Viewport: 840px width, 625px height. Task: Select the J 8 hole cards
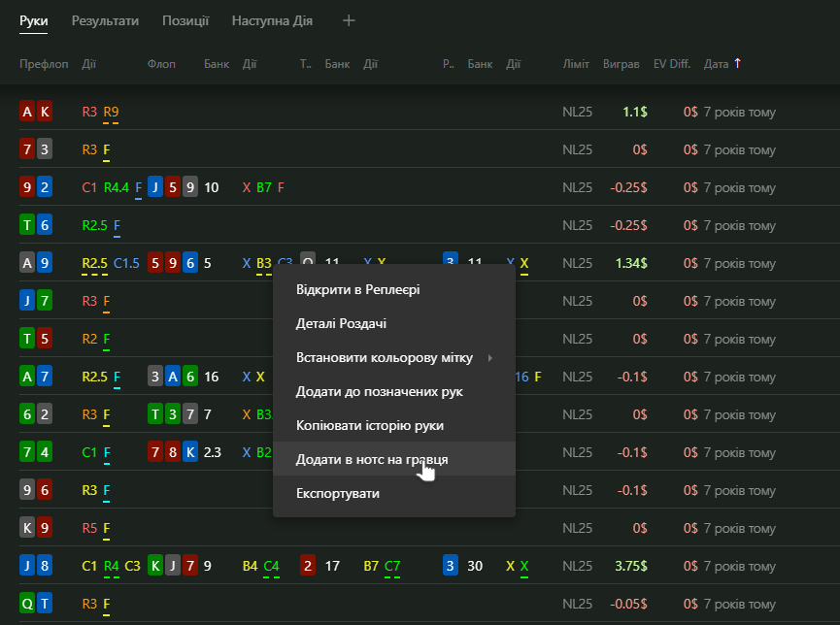click(x=36, y=566)
